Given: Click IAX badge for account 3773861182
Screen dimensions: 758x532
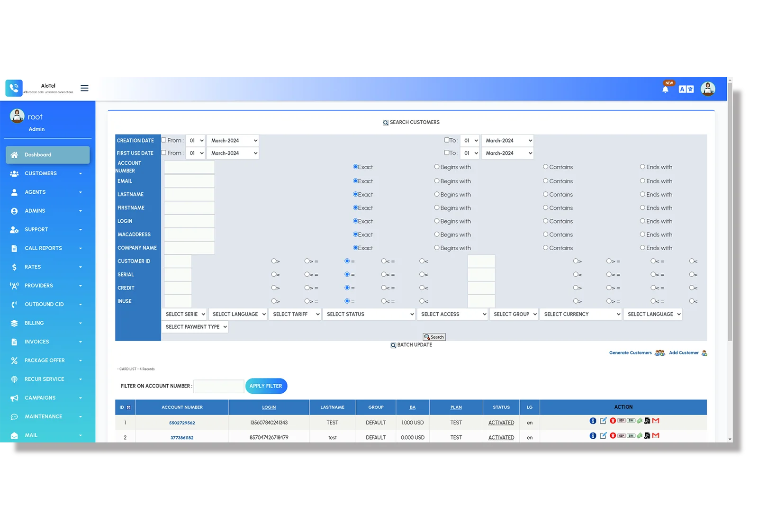Looking at the screenshot, I should pos(631,436).
